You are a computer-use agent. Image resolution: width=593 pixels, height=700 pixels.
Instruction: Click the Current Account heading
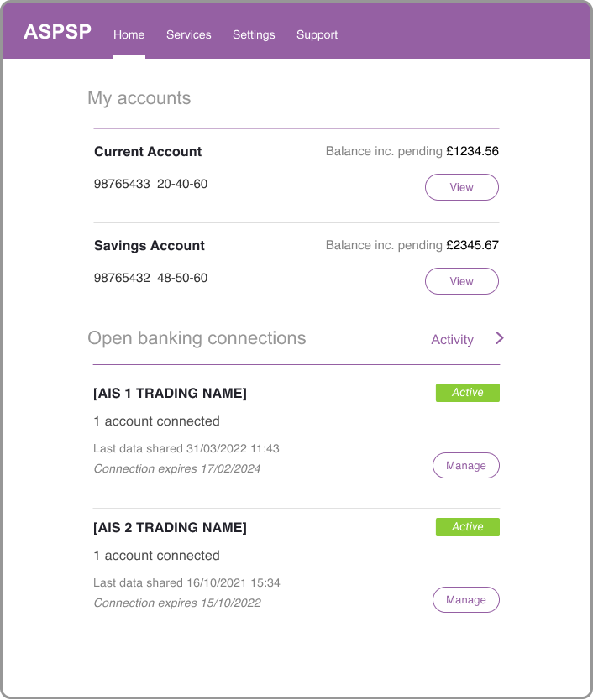(x=148, y=152)
